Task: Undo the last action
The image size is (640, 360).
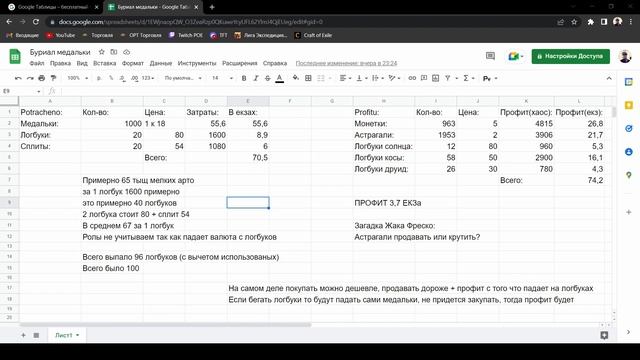Action: [18, 78]
